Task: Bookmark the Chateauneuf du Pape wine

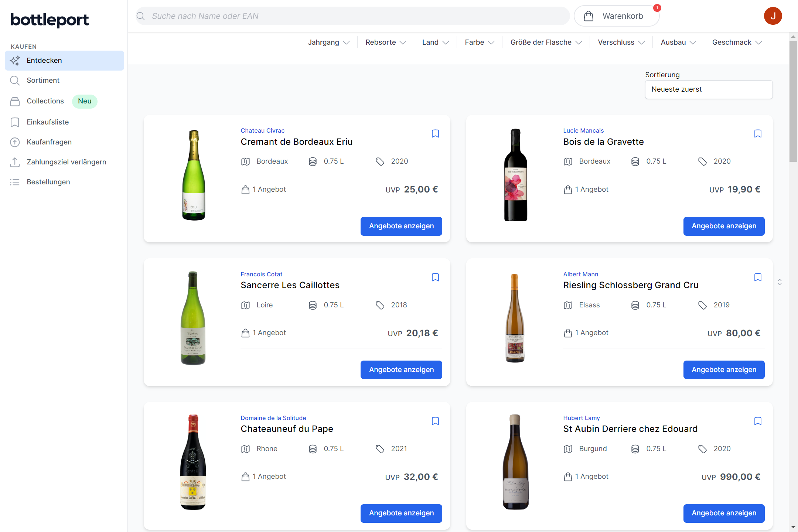Action: pos(435,421)
